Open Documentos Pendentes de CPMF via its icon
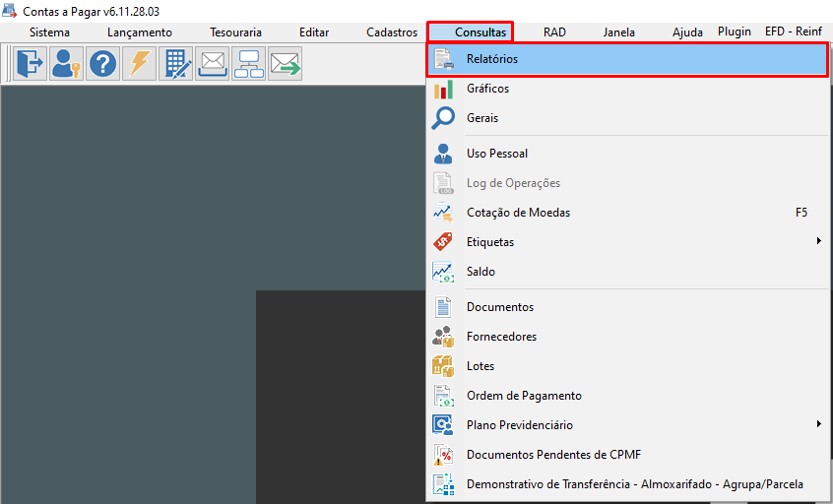Image resolution: width=833 pixels, height=504 pixels. (x=443, y=455)
